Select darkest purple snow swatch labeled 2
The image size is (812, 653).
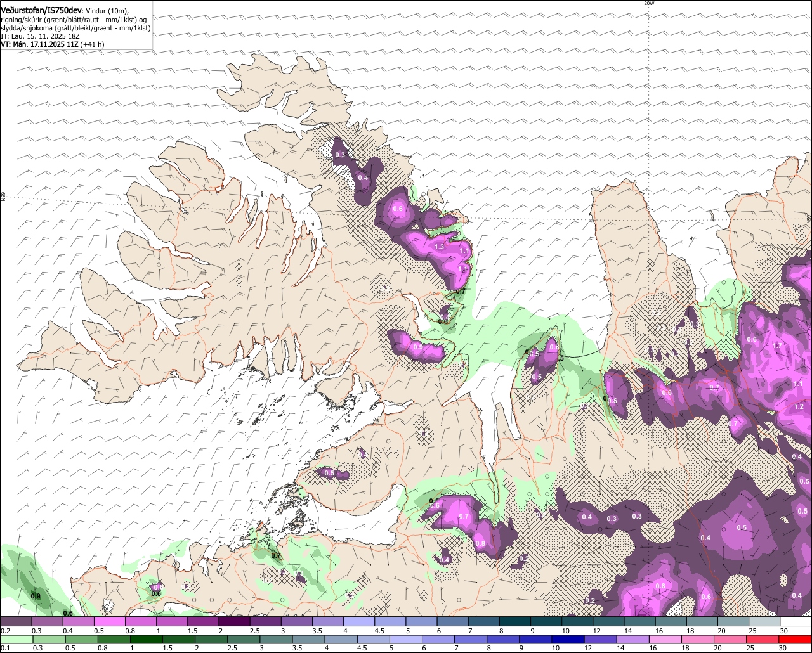click(234, 621)
